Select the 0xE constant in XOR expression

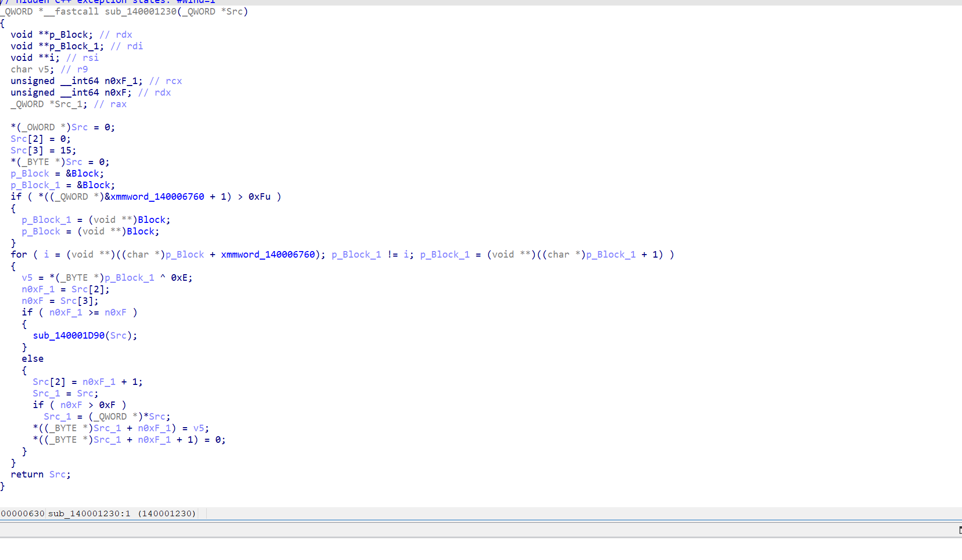click(x=181, y=278)
